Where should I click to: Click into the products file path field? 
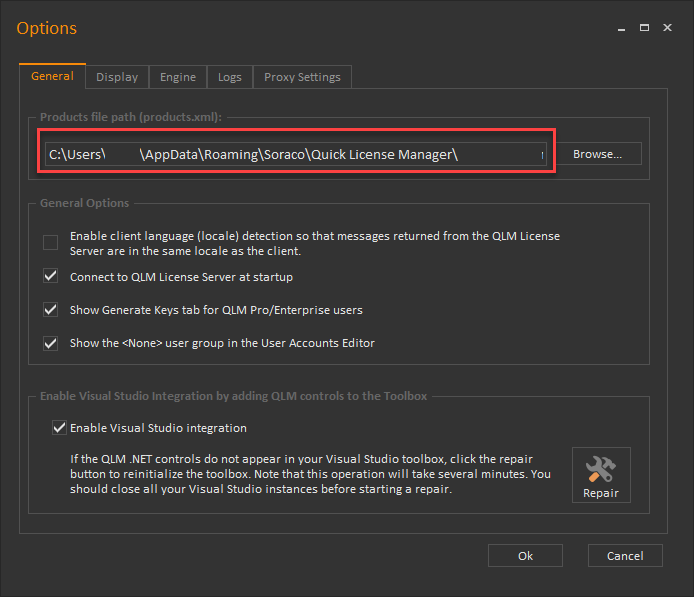296,154
